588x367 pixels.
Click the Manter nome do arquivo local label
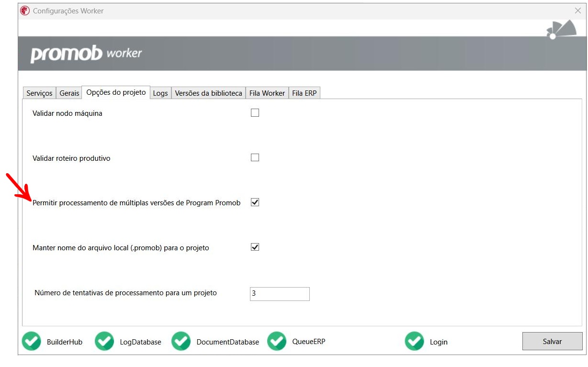[121, 248]
